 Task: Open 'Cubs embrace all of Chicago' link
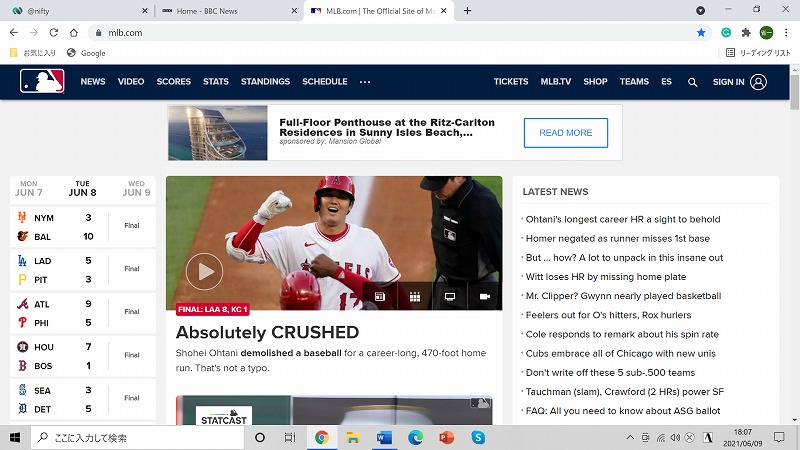(620, 353)
